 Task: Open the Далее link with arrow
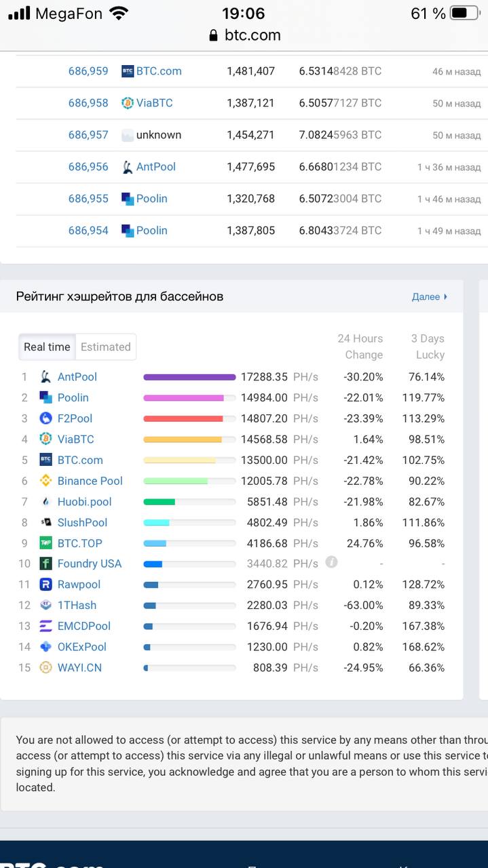(x=430, y=296)
